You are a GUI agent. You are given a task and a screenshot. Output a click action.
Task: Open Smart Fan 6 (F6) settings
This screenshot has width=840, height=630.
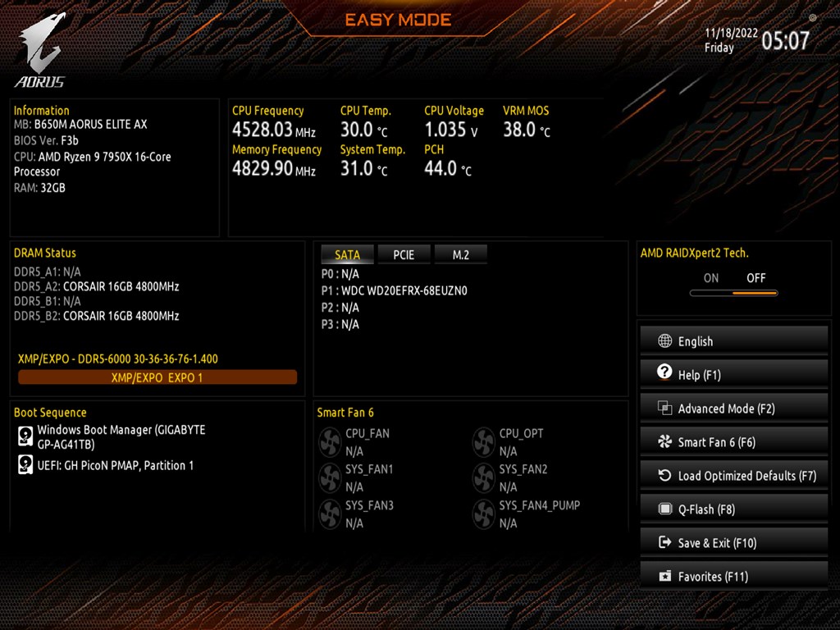pos(734,442)
